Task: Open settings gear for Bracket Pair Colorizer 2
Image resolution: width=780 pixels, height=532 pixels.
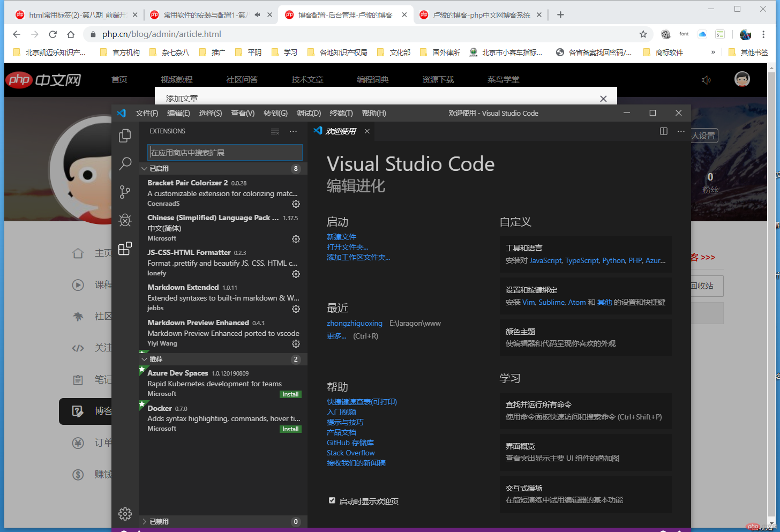Action: (296, 204)
